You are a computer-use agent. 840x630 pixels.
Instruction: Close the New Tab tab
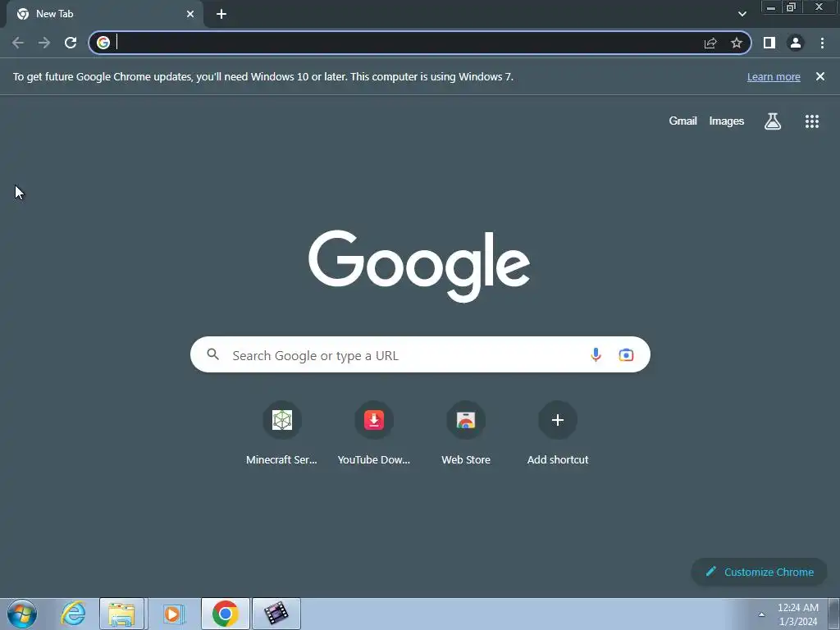(190, 14)
